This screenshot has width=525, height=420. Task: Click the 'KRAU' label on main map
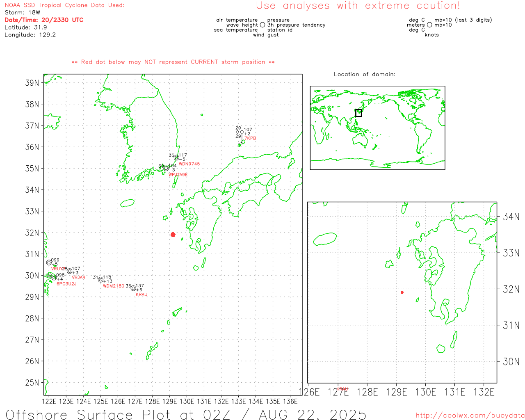tap(142, 295)
